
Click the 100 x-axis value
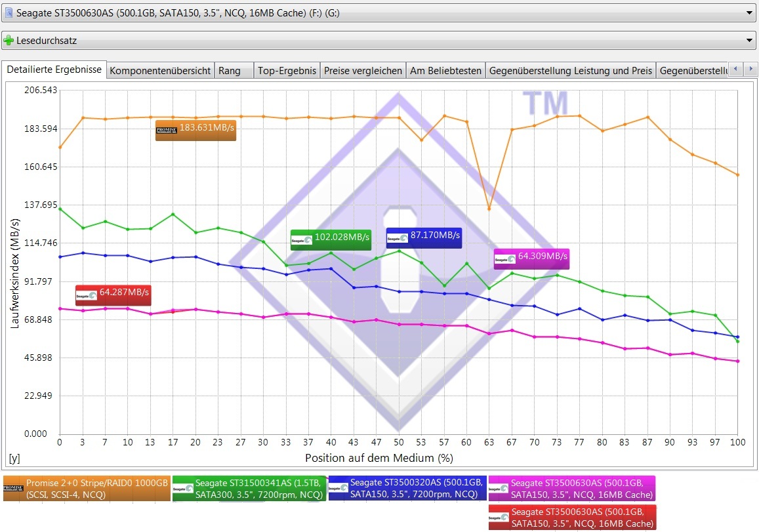(x=738, y=442)
